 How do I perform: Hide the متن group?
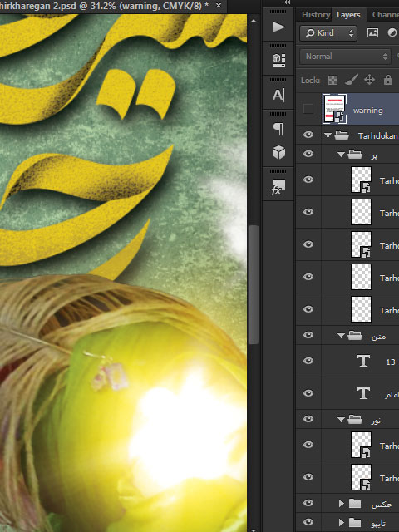coord(308,335)
